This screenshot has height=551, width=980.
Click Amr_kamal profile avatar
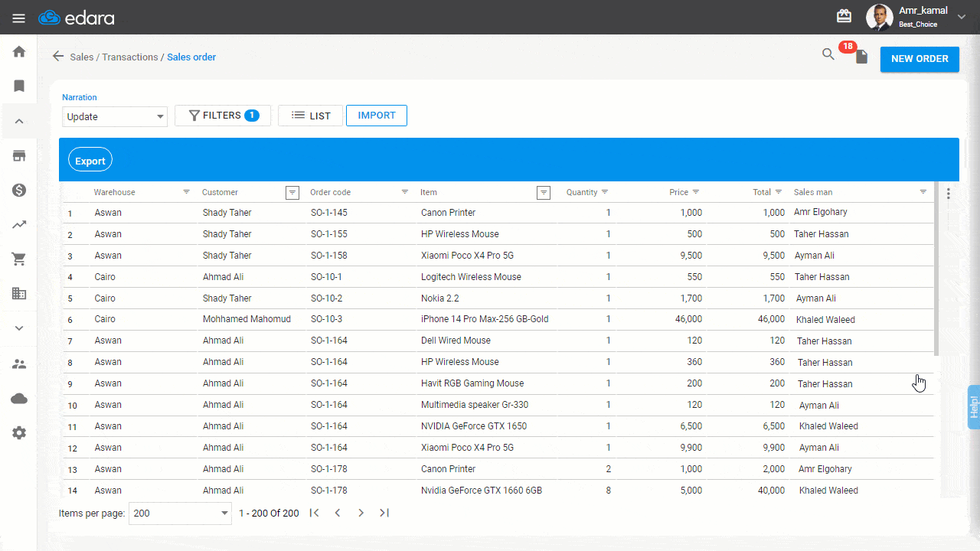(x=879, y=17)
